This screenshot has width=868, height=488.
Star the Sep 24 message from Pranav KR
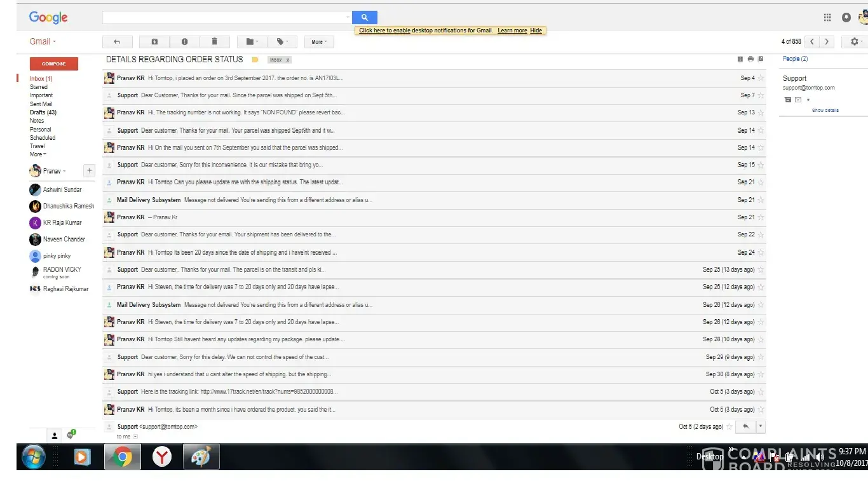tap(761, 252)
